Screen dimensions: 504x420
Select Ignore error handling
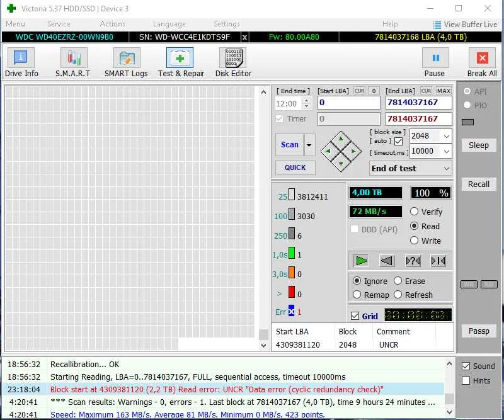pos(357,281)
